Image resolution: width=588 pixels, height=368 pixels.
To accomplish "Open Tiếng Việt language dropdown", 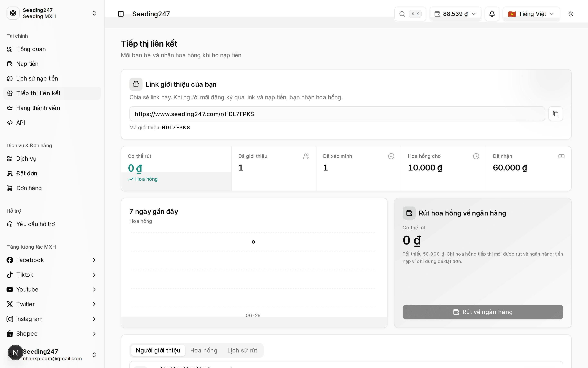I will (x=531, y=14).
